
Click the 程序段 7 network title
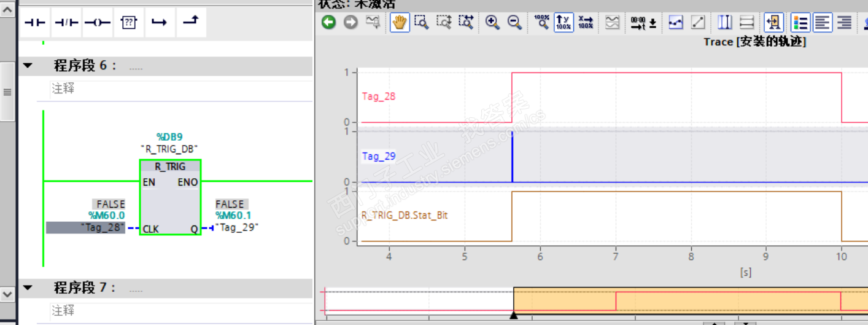pyautogui.click(x=85, y=288)
